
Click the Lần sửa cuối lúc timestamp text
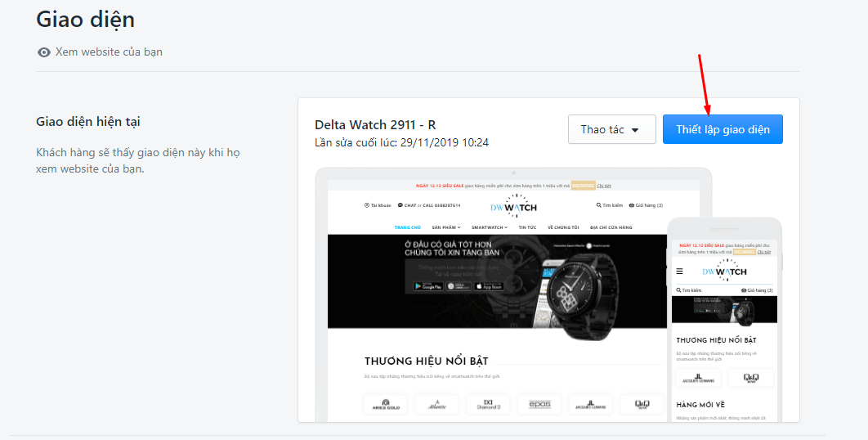[x=401, y=142]
